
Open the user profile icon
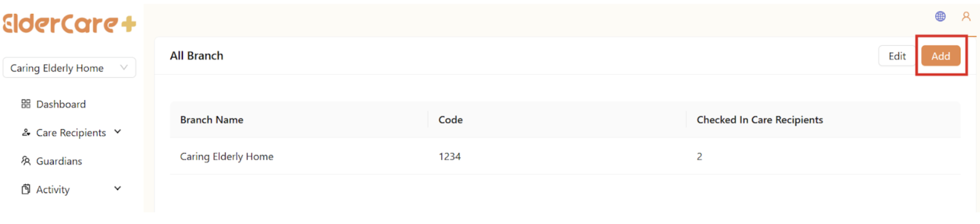(x=966, y=17)
